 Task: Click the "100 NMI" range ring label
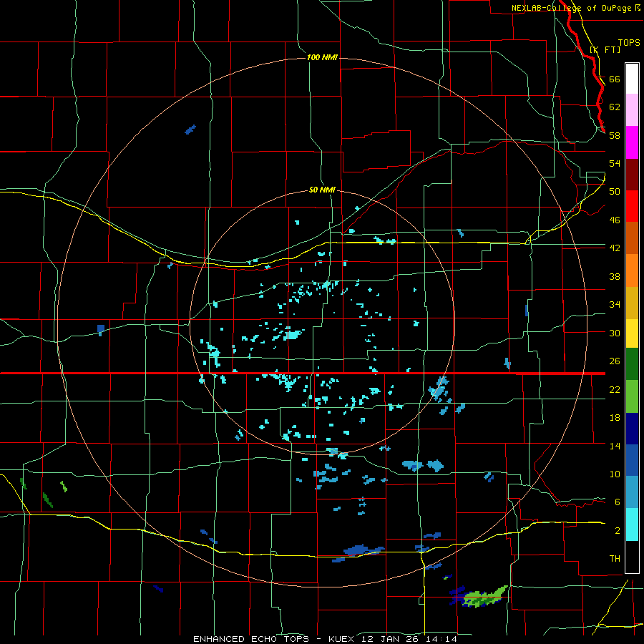[x=322, y=57]
